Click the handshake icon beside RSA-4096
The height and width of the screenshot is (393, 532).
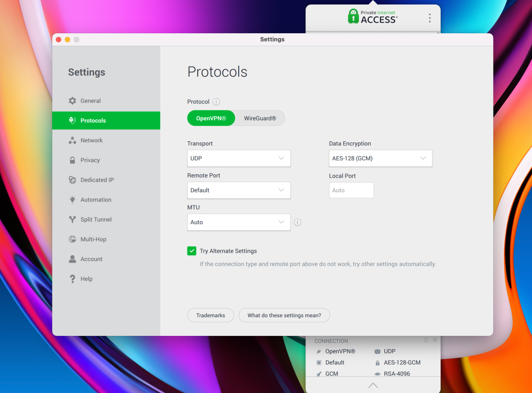[377, 374]
